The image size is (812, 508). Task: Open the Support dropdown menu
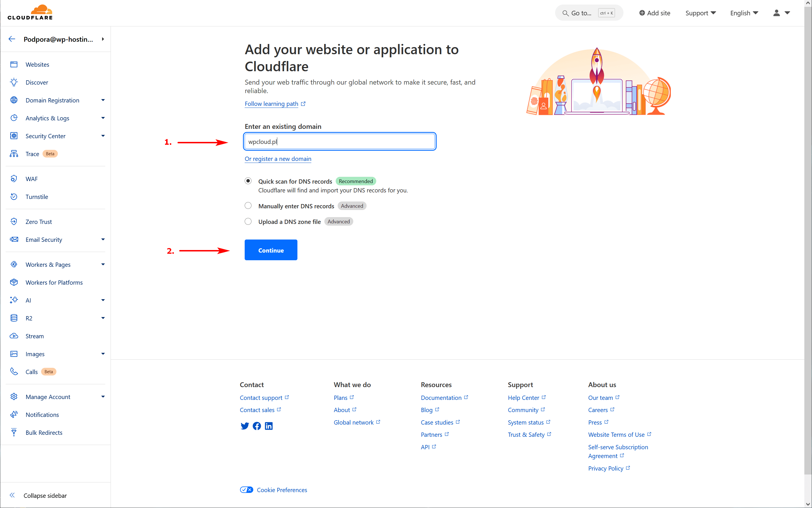(701, 13)
